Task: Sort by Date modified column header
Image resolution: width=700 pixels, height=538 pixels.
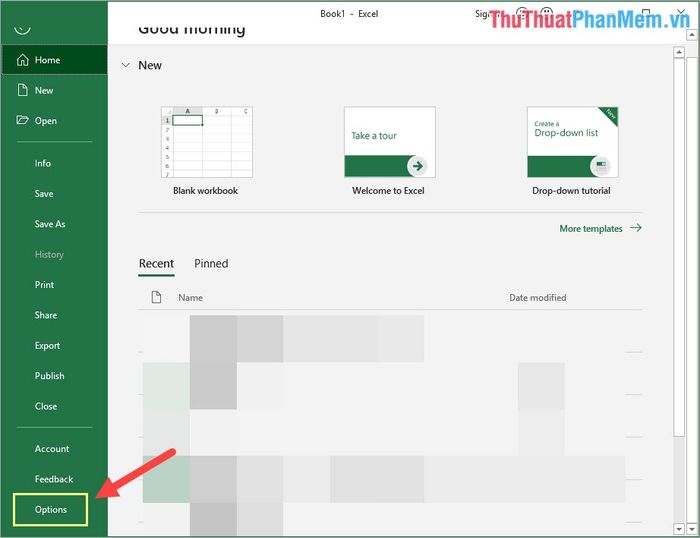Action: click(538, 298)
